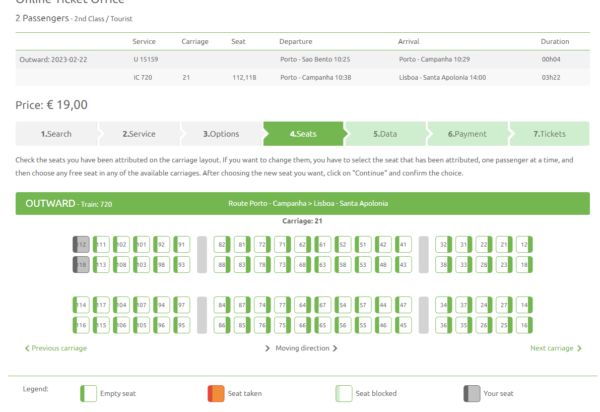
Task: Click the orange Seat taken legend icon
Action: (x=216, y=394)
